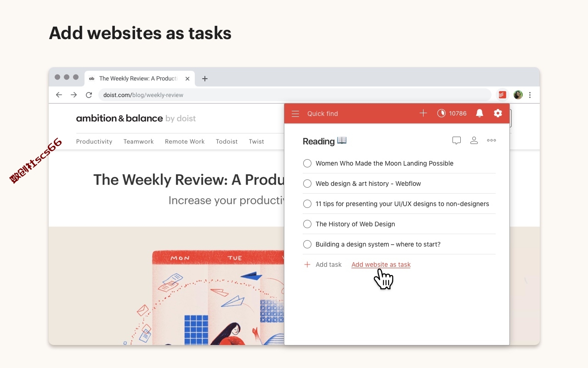Open task text Building a design system
This screenshot has width=588, height=368.
[x=378, y=244]
